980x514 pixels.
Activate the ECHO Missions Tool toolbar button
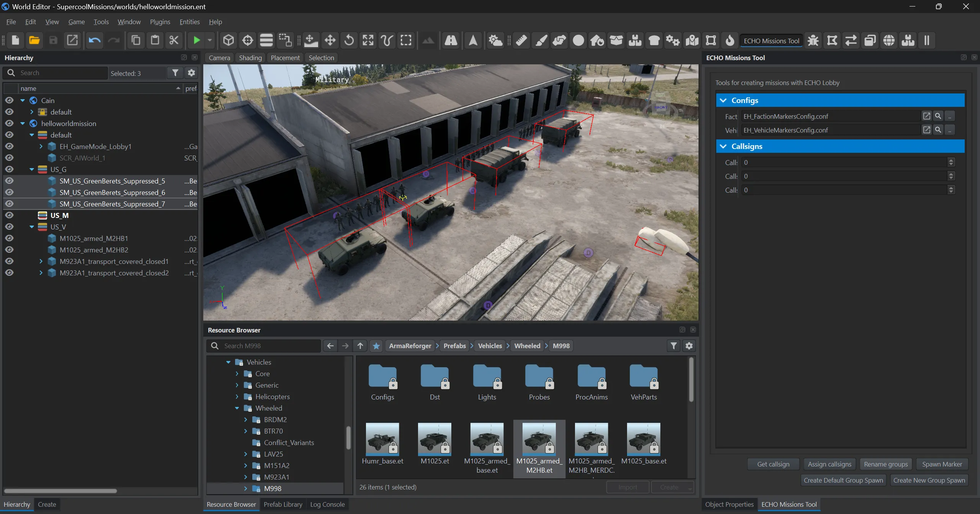tap(771, 41)
